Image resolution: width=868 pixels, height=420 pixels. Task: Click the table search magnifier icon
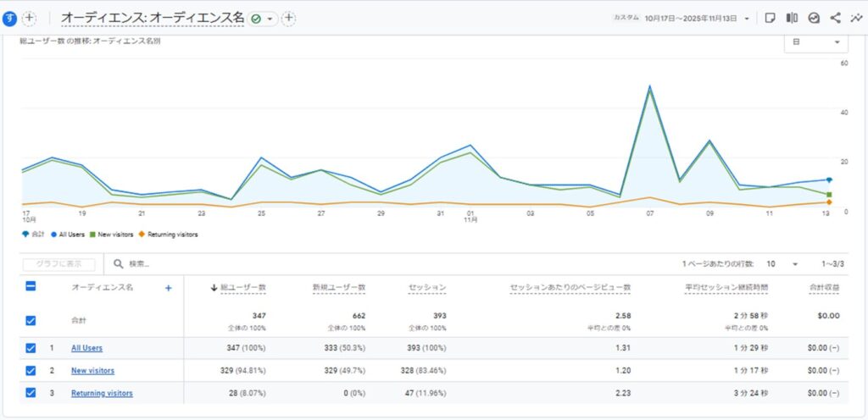119,264
